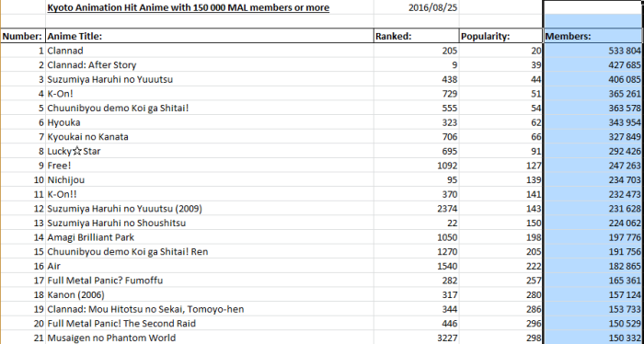Image resolution: width=644 pixels, height=344 pixels.
Task: Click the ranked value 3227
Action: 417,338
